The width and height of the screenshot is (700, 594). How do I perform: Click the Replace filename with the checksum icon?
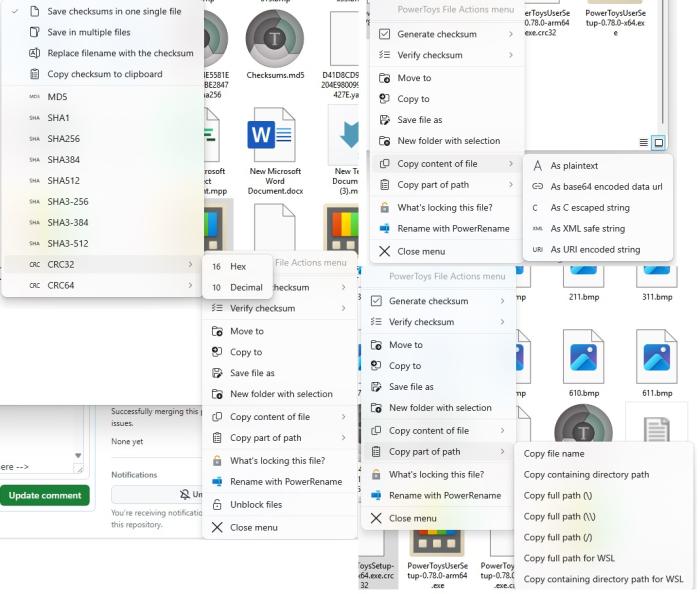pos(34,53)
